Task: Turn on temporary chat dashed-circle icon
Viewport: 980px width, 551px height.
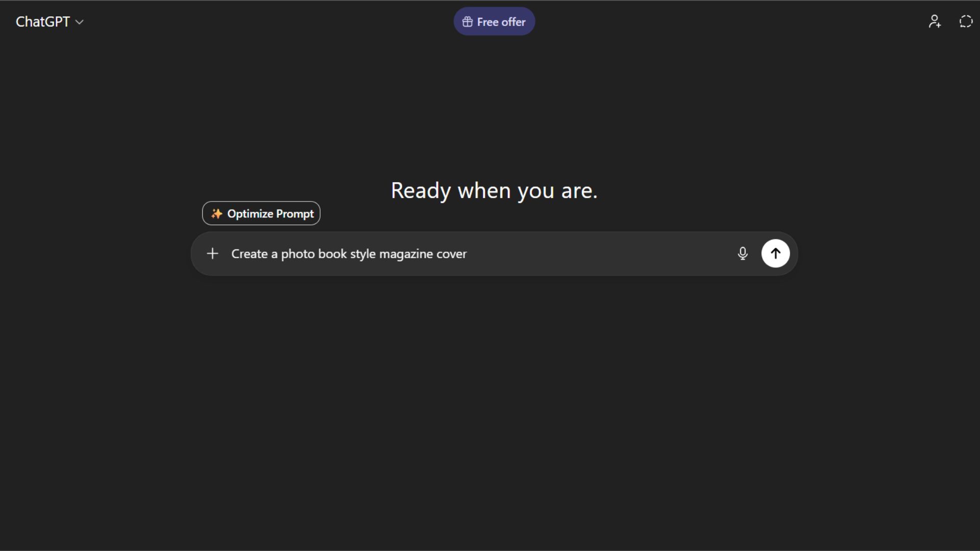Action: click(966, 21)
